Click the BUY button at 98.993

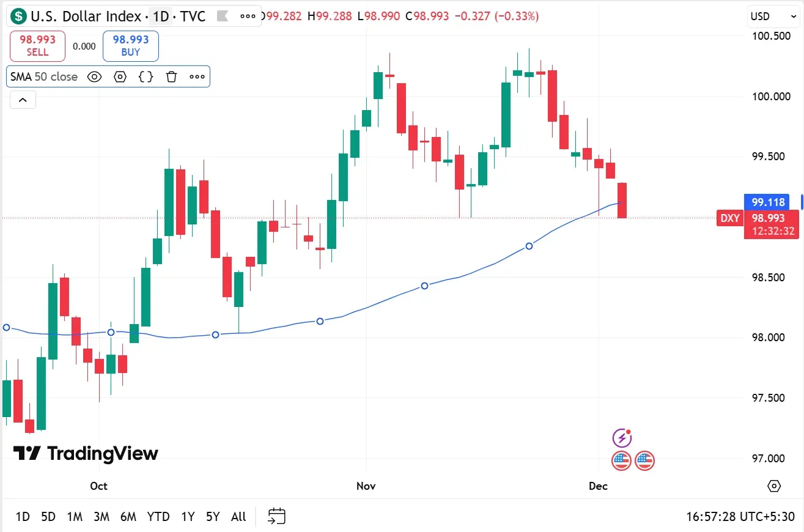(x=130, y=46)
